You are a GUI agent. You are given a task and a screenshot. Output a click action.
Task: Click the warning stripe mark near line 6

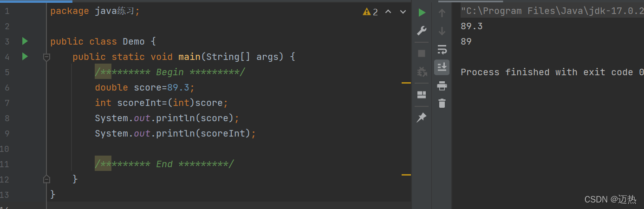click(x=406, y=83)
